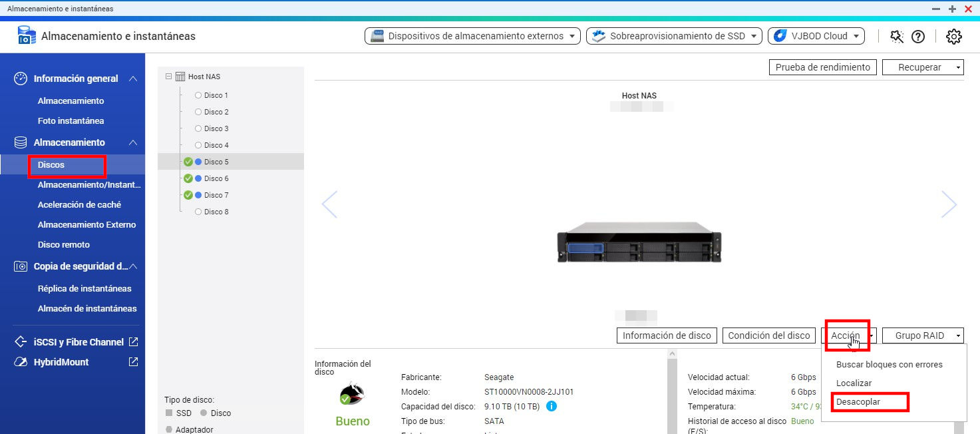Select Buscar bloques con errores option
Image resolution: width=980 pixels, height=434 pixels.
(x=889, y=364)
